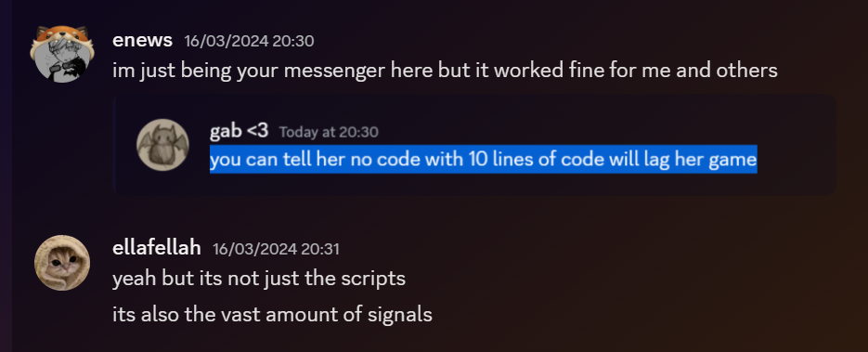The width and height of the screenshot is (868, 352).
Task: Select the message 'im just being your messenger'
Action: pyautogui.click(x=445, y=71)
